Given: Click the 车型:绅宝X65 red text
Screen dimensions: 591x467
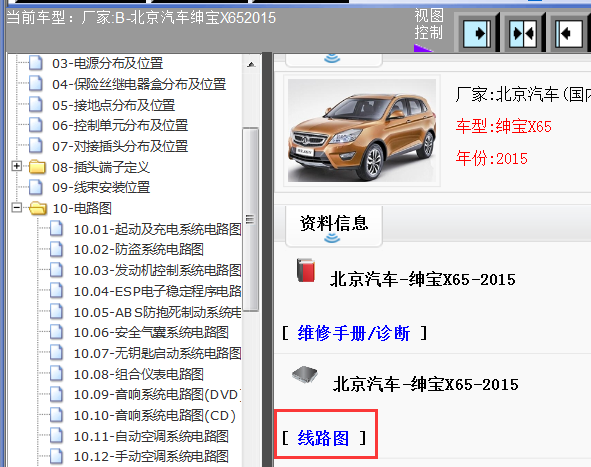Looking at the screenshot, I should (x=504, y=126).
